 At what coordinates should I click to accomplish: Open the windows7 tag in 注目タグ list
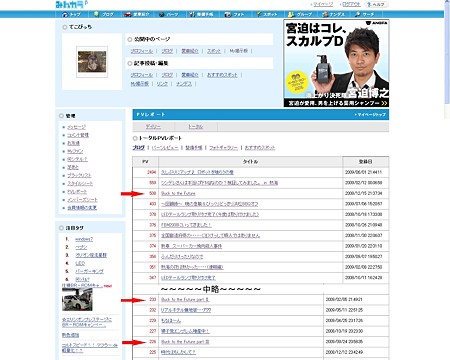point(84,239)
